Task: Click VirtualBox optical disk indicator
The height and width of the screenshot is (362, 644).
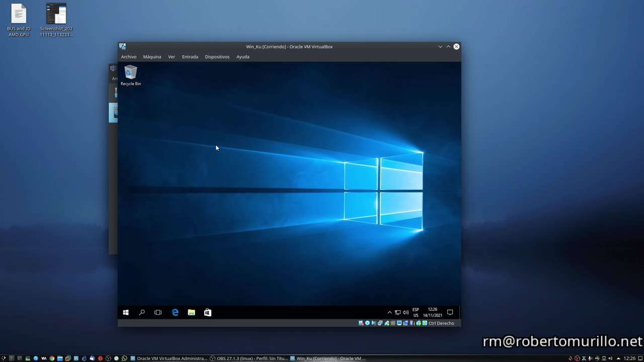Action: point(367,323)
